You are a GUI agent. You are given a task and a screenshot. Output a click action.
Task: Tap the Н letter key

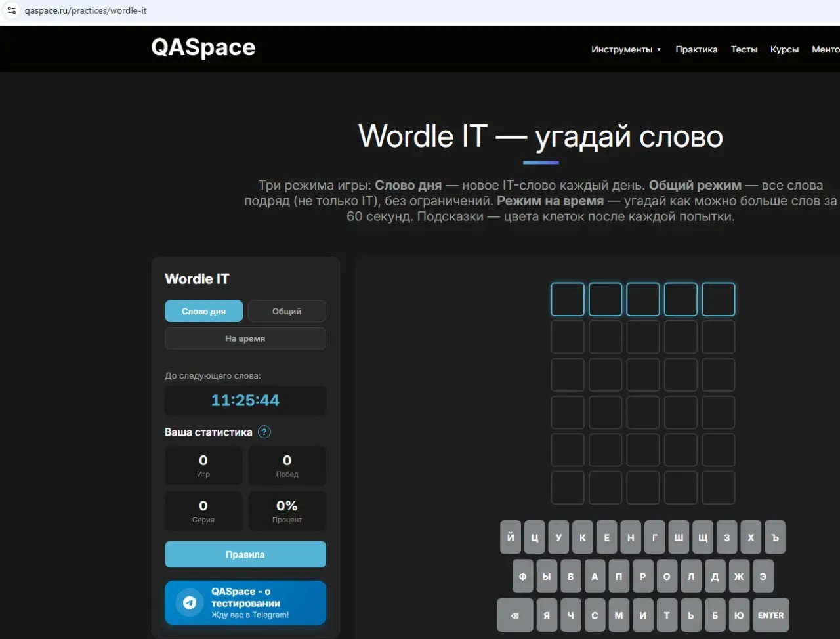click(x=631, y=537)
